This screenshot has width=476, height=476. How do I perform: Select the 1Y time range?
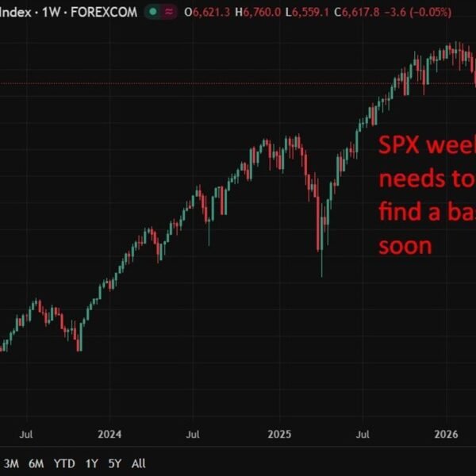pyautogui.click(x=91, y=463)
